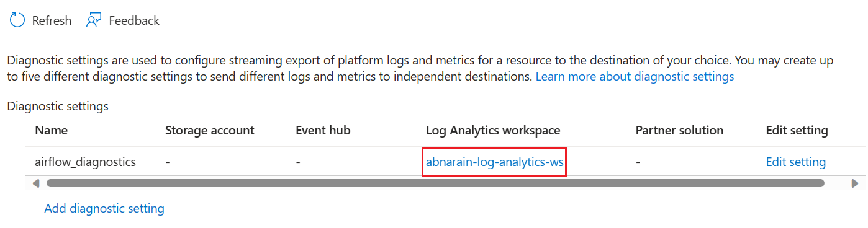Image resolution: width=868 pixels, height=228 pixels.
Task: Click the Refresh text label in toolbar
Action: point(52,20)
